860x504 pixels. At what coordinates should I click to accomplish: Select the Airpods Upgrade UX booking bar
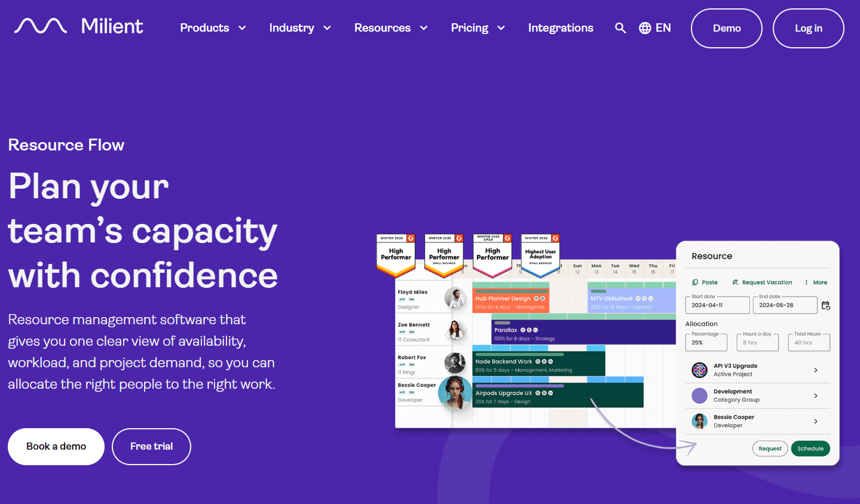coord(558,396)
